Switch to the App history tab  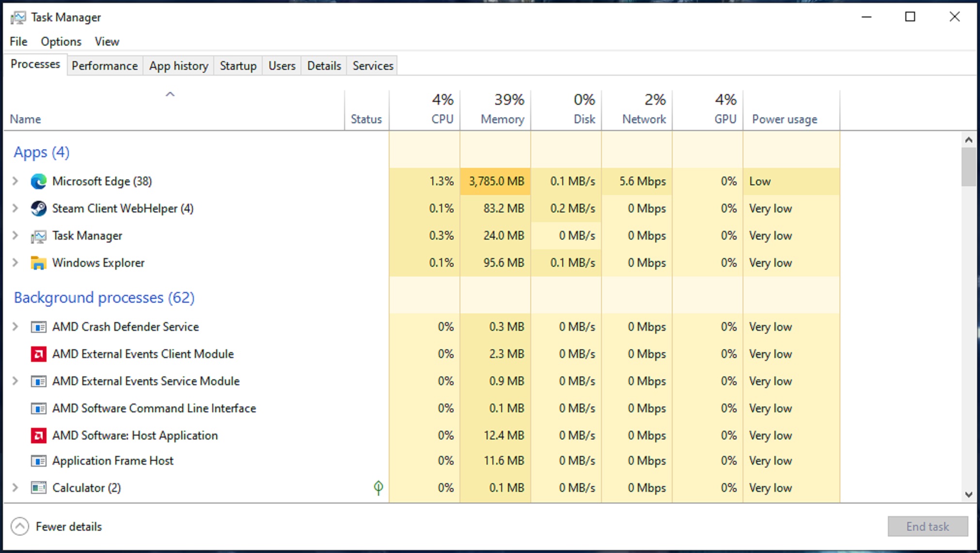[x=178, y=66]
